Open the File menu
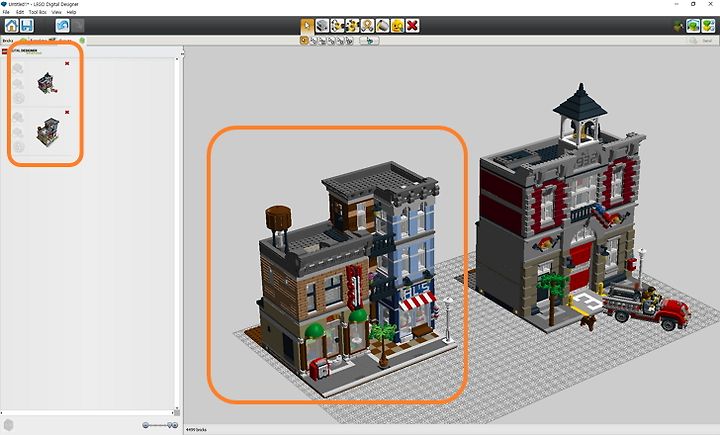The width and height of the screenshot is (720, 435). point(6,12)
